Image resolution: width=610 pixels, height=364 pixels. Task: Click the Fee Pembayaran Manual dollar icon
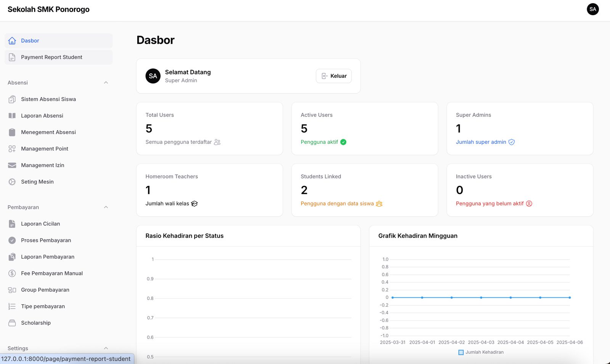tap(12, 273)
